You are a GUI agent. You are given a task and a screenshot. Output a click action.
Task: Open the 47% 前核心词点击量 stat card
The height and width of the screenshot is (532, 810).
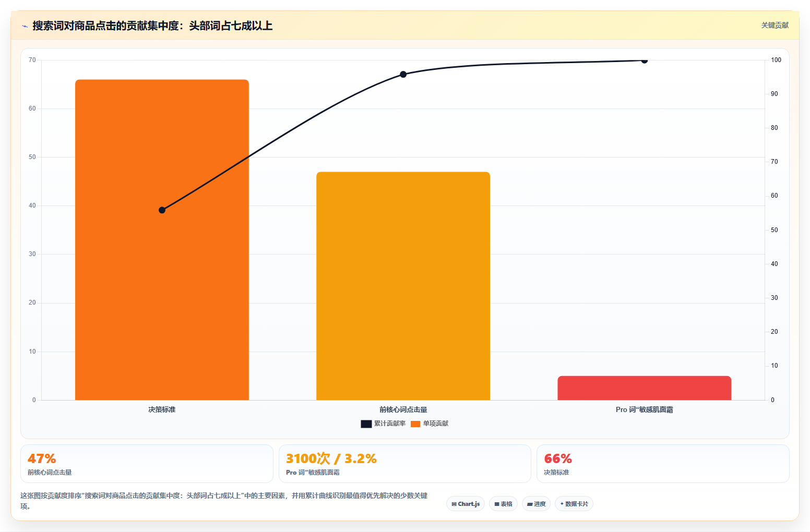point(147,464)
